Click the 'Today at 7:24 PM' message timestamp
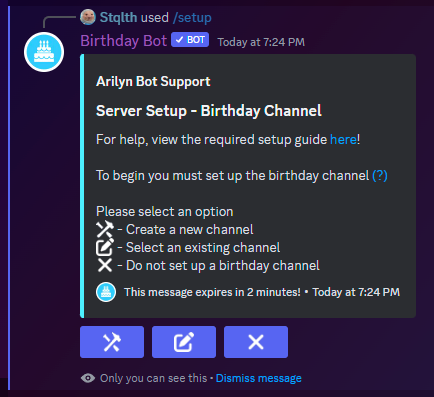 pyautogui.click(x=261, y=42)
